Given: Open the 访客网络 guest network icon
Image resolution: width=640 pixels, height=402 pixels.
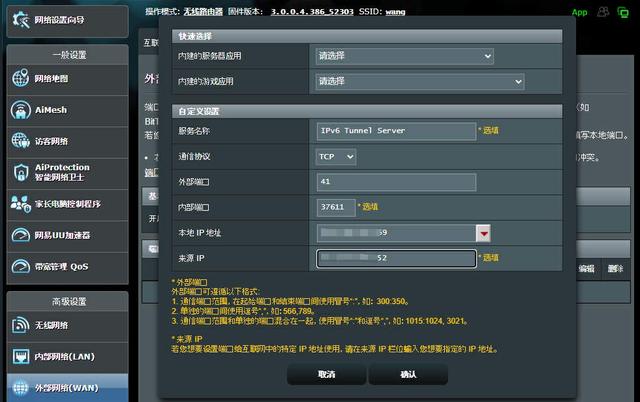Looking at the screenshot, I should tap(20, 141).
